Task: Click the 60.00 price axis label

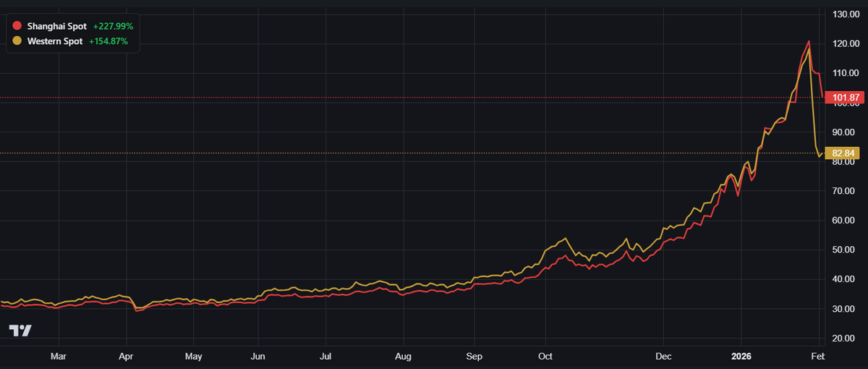Action: tap(845, 220)
